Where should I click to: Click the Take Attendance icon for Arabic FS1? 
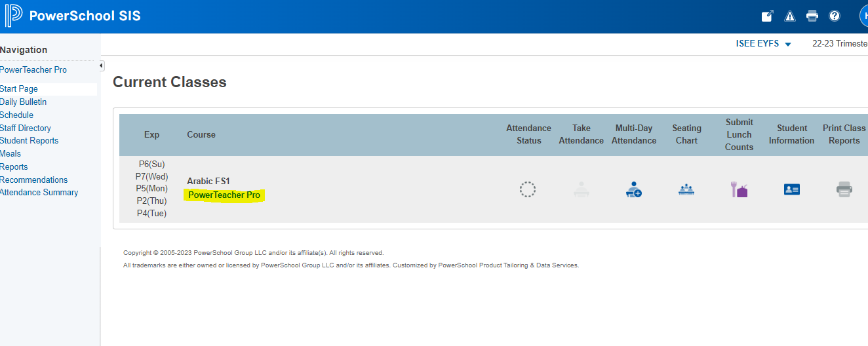pyautogui.click(x=581, y=190)
